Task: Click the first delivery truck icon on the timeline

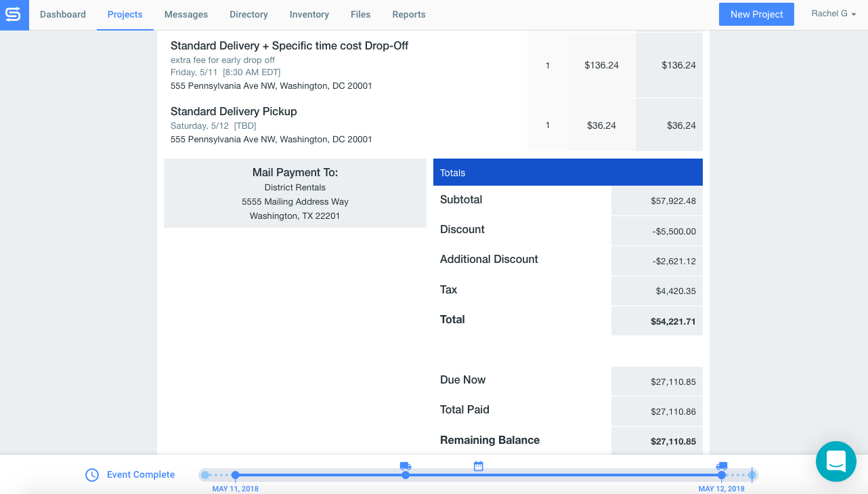Action: (x=406, y=466)
